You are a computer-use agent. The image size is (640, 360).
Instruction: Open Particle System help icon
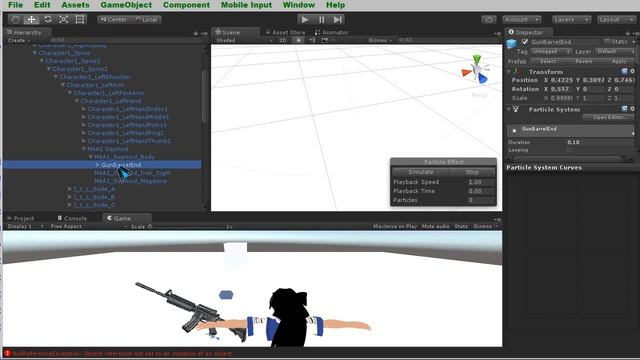[x=624, y=109]
